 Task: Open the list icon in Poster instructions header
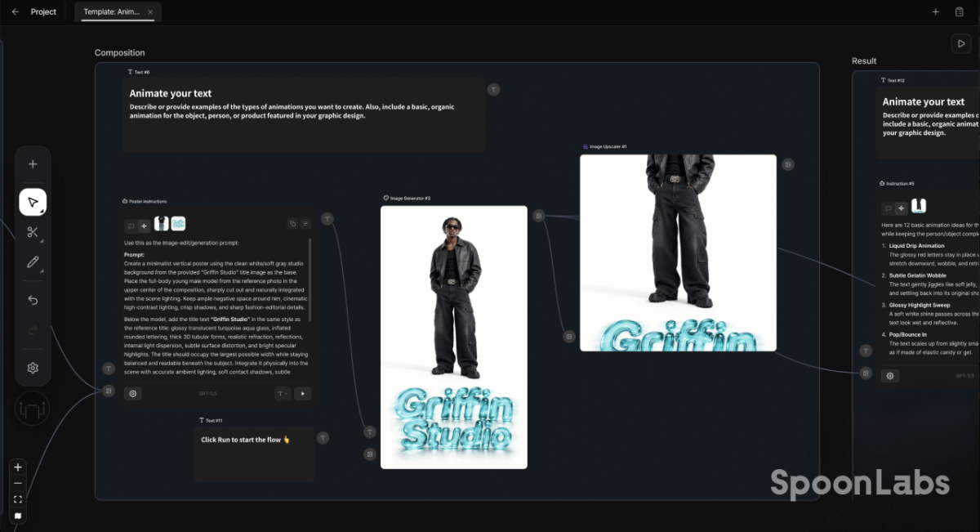(x=306, y=223)
